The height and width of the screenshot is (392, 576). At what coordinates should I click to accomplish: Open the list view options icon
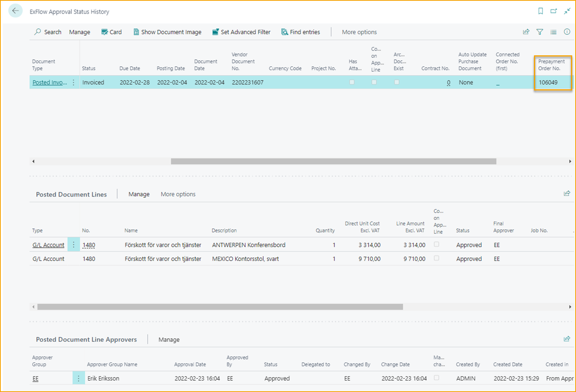click(553, 32)
